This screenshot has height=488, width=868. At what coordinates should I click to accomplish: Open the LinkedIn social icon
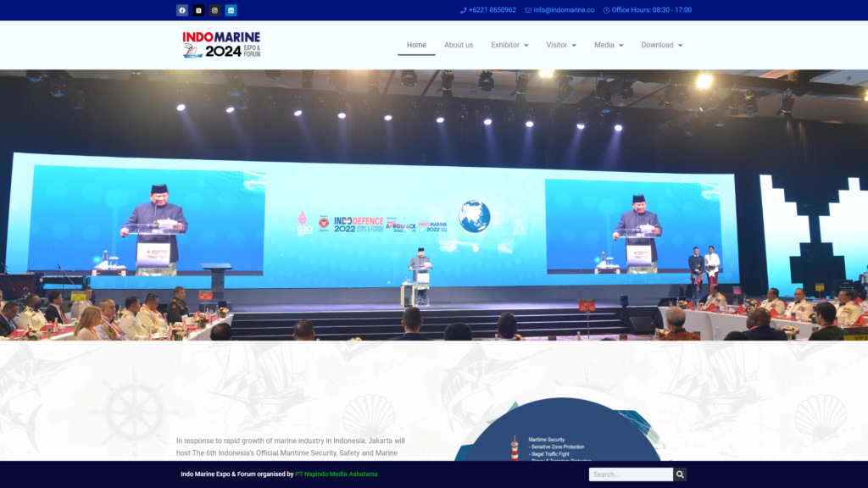(x=231, y=10)
